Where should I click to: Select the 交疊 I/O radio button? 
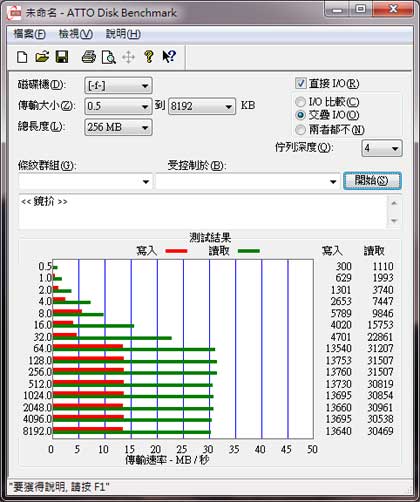(x=300, y=115)
